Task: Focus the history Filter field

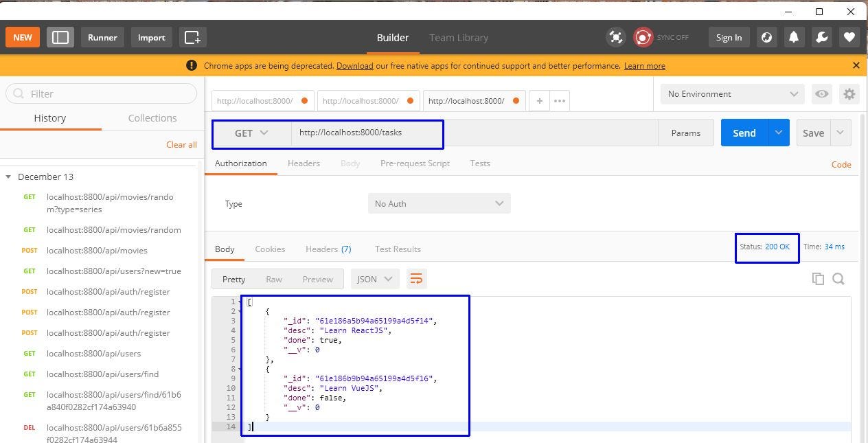Action: coord(101,93)
